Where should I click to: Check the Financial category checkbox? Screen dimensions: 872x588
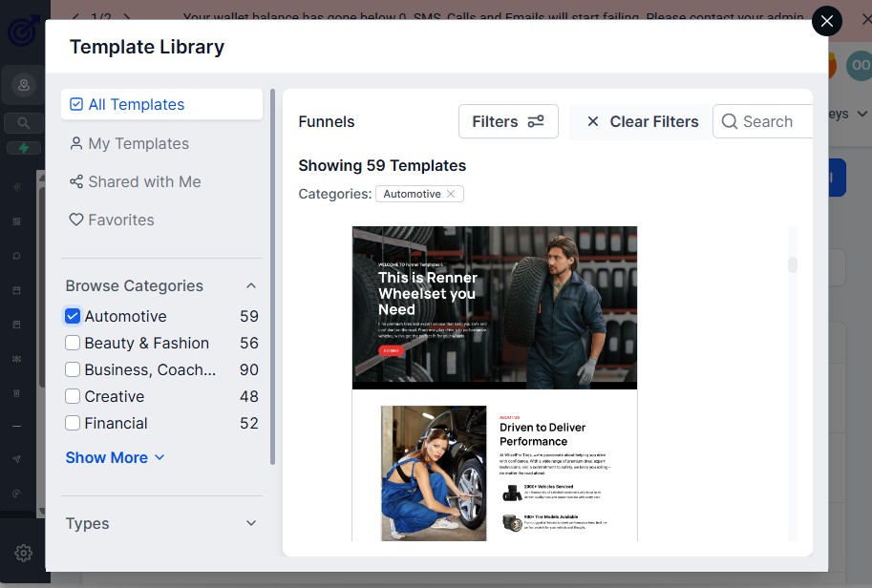point(73,423)
